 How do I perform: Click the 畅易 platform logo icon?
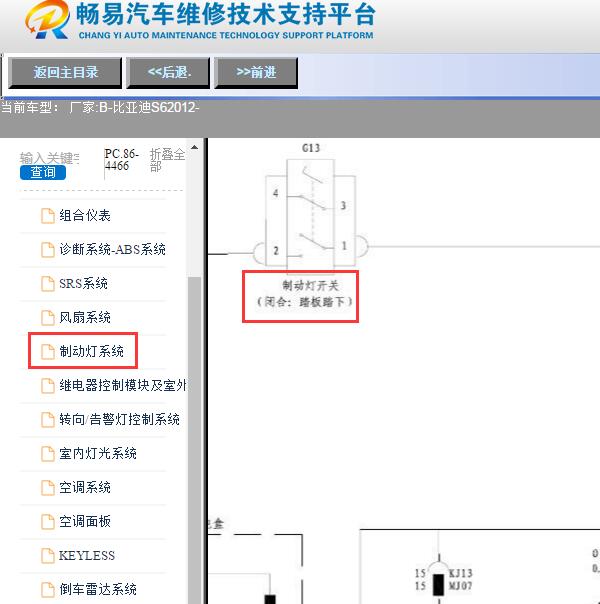click(47, 19)
